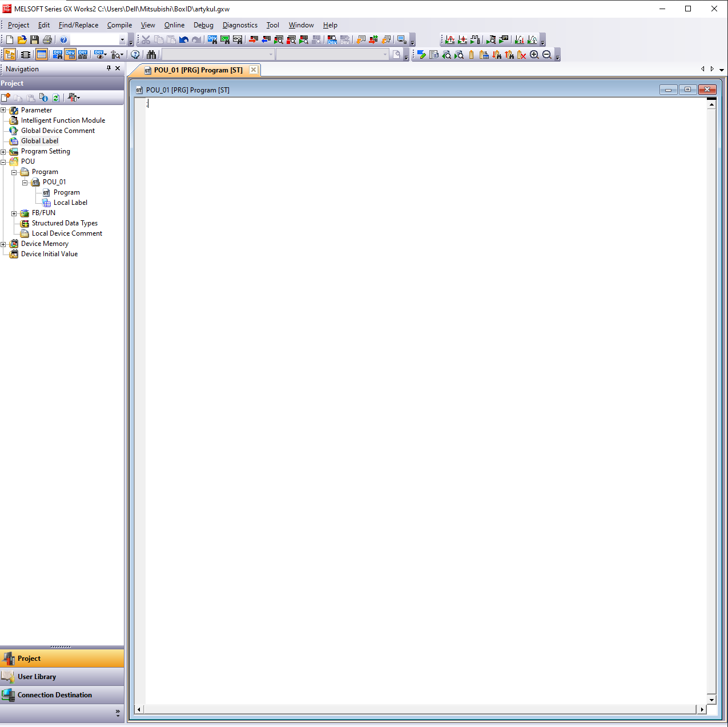Screen dimensions: 728x727
Task: Click the Project panel button
Action: click(x=62, y=659)
